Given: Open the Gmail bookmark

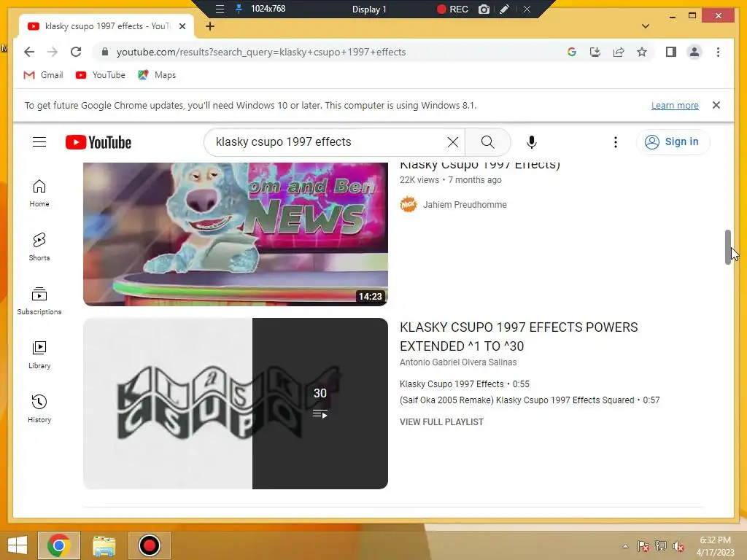Looking at the screenshot, I should [x=43, y=75].
